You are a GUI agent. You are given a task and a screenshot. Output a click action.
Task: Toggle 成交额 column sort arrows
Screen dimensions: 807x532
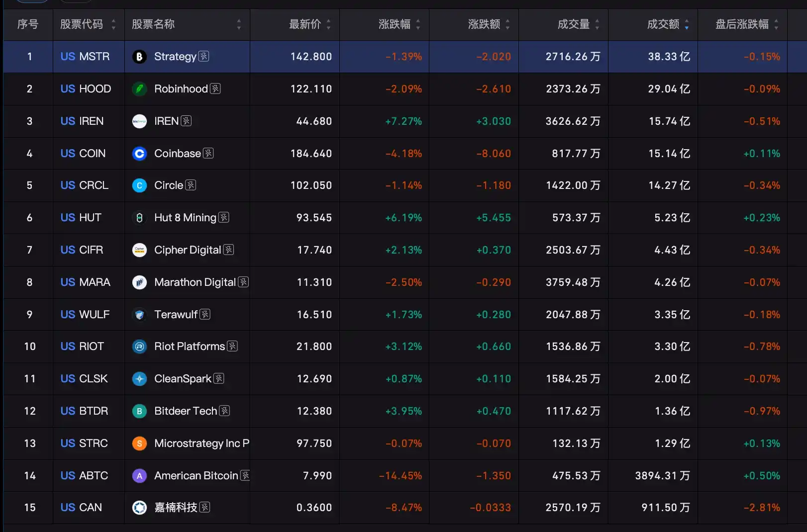click(687, 24)
